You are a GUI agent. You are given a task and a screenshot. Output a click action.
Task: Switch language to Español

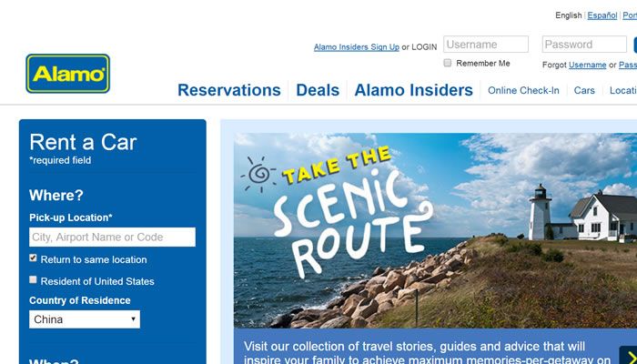602,15
